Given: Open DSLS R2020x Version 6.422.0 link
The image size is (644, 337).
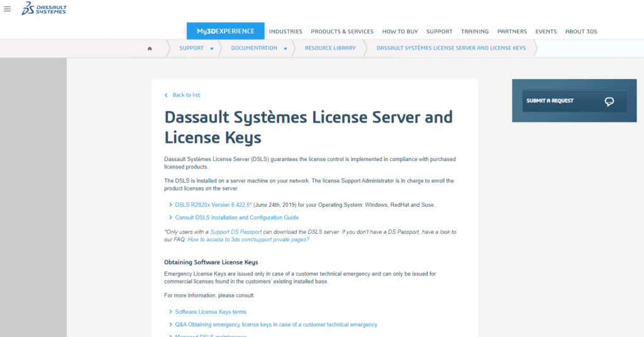Looking at the screenshot, I should coord(213,205).
